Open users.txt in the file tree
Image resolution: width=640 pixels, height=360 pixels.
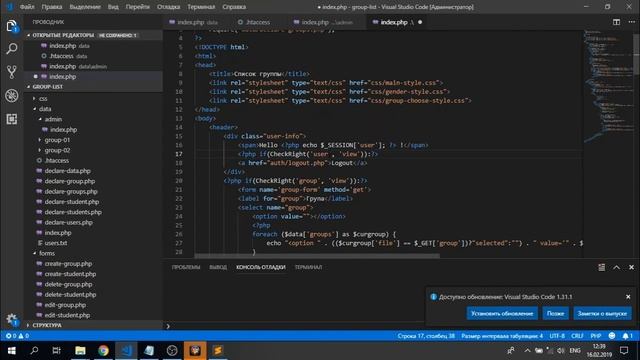pos(56,243)
